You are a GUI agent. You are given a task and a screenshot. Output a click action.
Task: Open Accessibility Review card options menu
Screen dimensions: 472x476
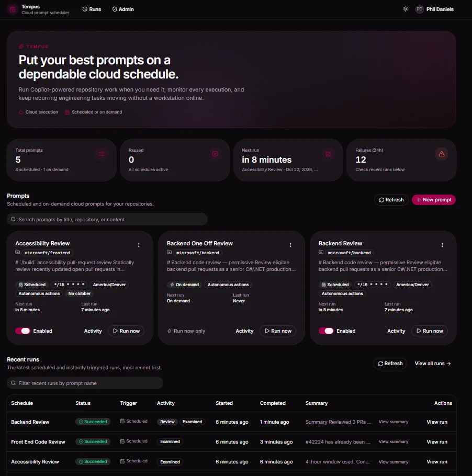[139, 245]
